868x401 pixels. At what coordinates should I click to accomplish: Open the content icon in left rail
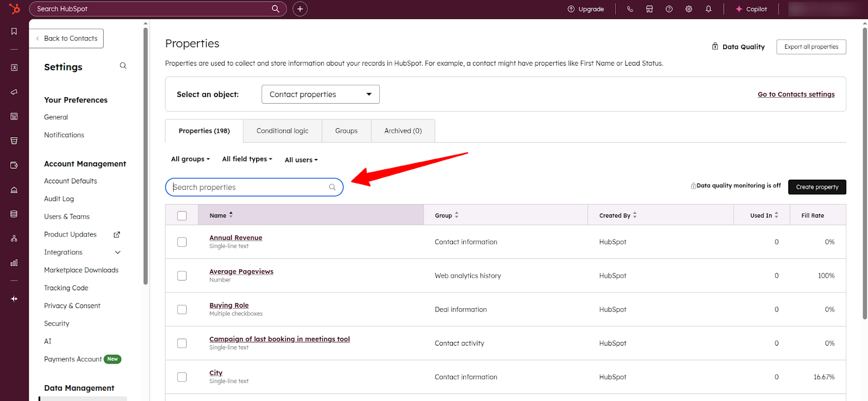(x=14, y=116)
